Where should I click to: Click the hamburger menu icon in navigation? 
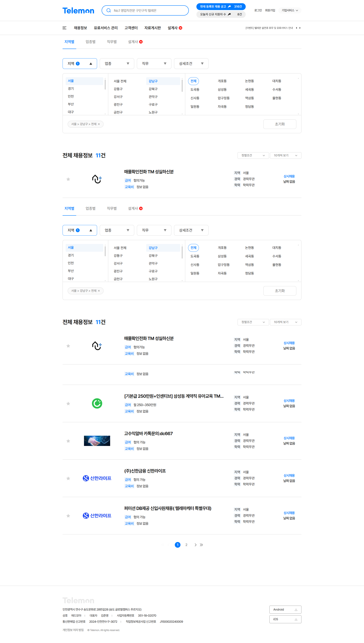tap(64, 28)
